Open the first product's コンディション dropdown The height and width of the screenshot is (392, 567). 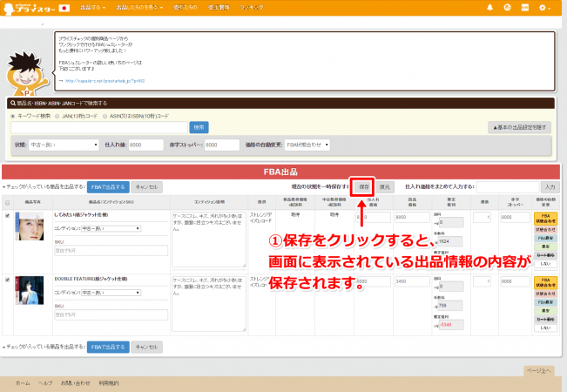[111, 228]
